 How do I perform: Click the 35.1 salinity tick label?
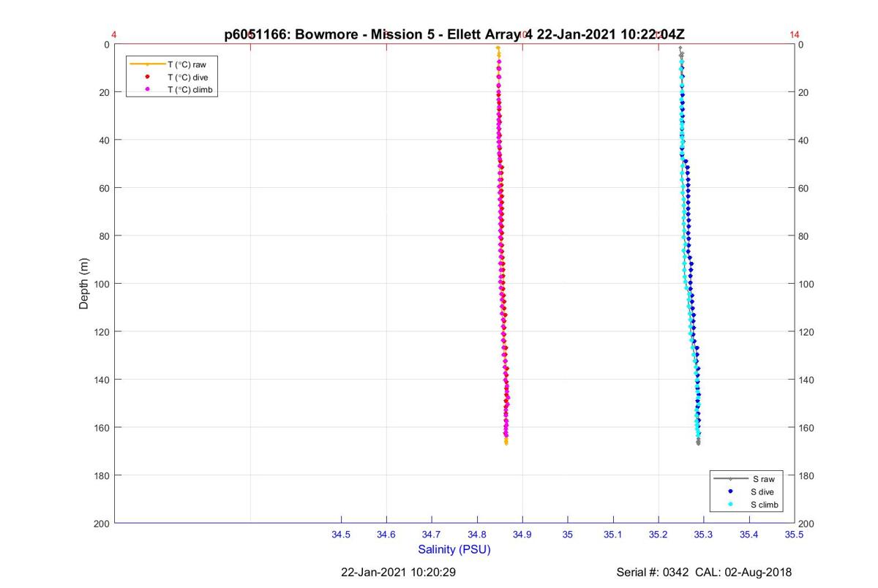click(613, 535)
